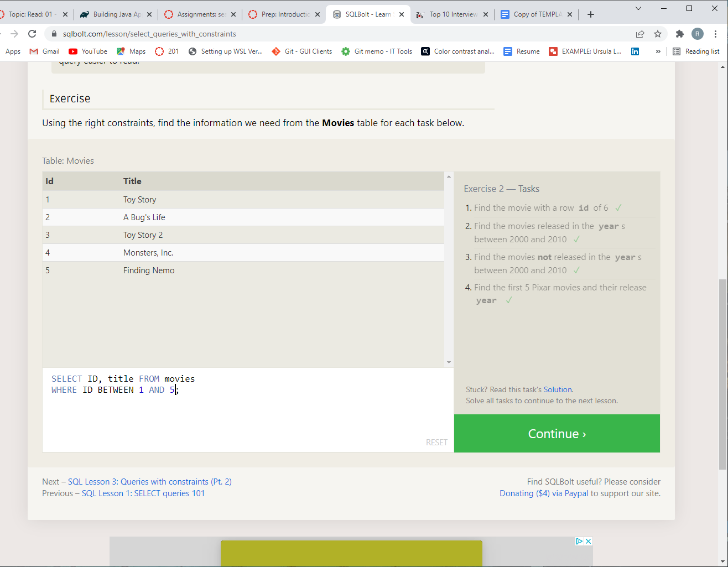
Task: Open this task's Solution link
Action: 558,389
